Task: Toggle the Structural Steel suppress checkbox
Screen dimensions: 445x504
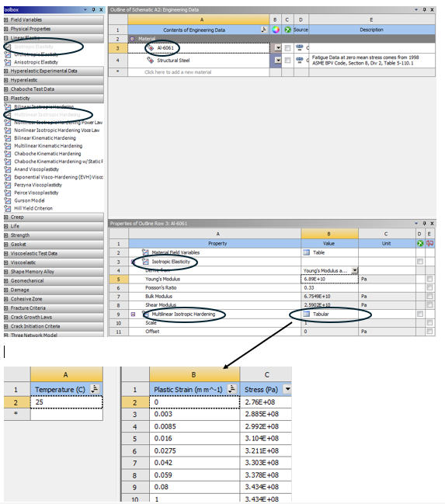Action: pyautogui.click(x=288, y=60)
